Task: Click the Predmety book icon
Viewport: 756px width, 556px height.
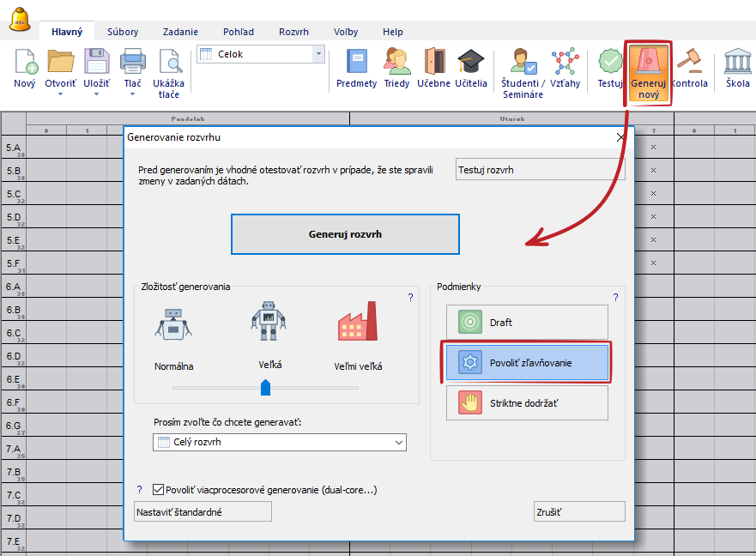Action: [x=356, y=62]
